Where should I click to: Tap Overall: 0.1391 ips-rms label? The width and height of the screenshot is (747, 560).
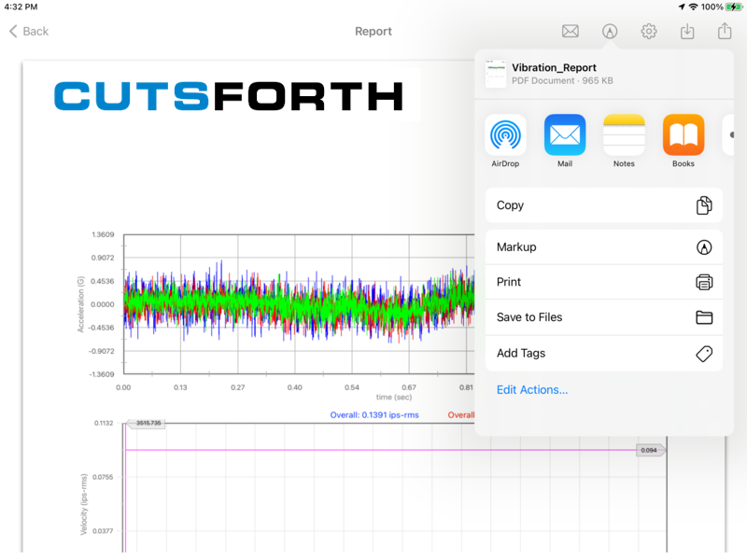[374, 414]
